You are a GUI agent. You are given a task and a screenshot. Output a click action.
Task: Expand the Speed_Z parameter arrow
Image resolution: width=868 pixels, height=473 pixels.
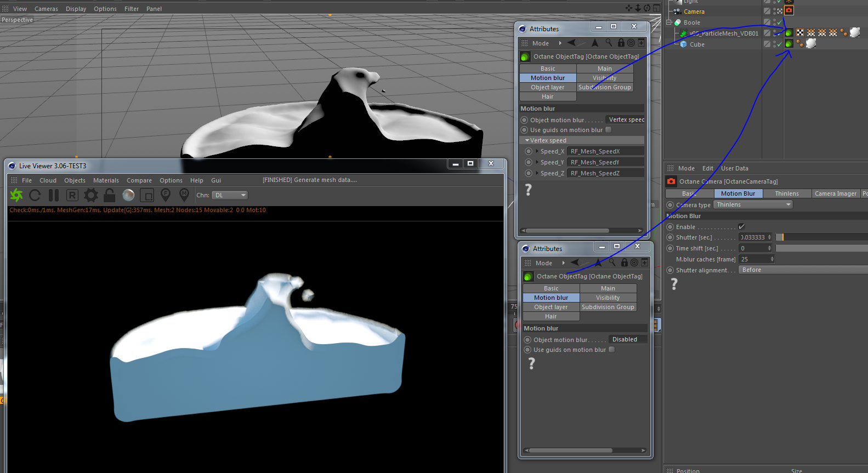click(x=537, y=173)
